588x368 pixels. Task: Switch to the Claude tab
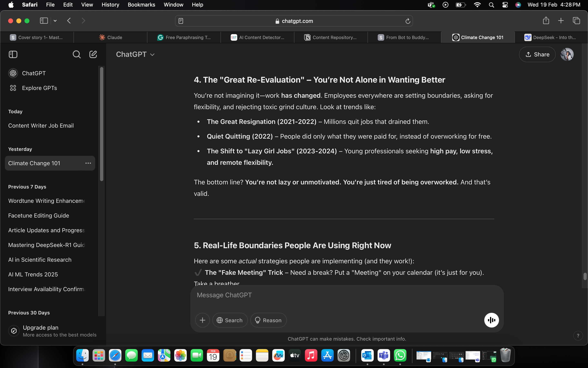click(110, 37)
